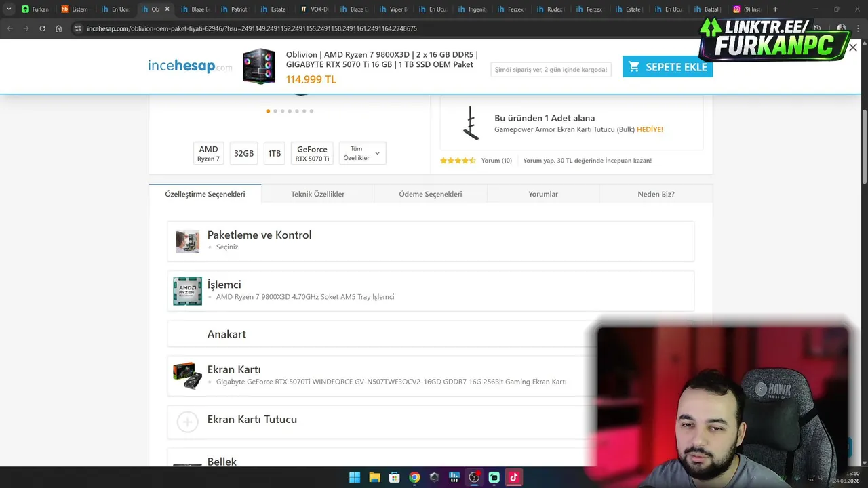The height and width of the screenshot is (488, 868).
Task: Open the Ödeme Seçenekleri tab
Action: [430, 194]
